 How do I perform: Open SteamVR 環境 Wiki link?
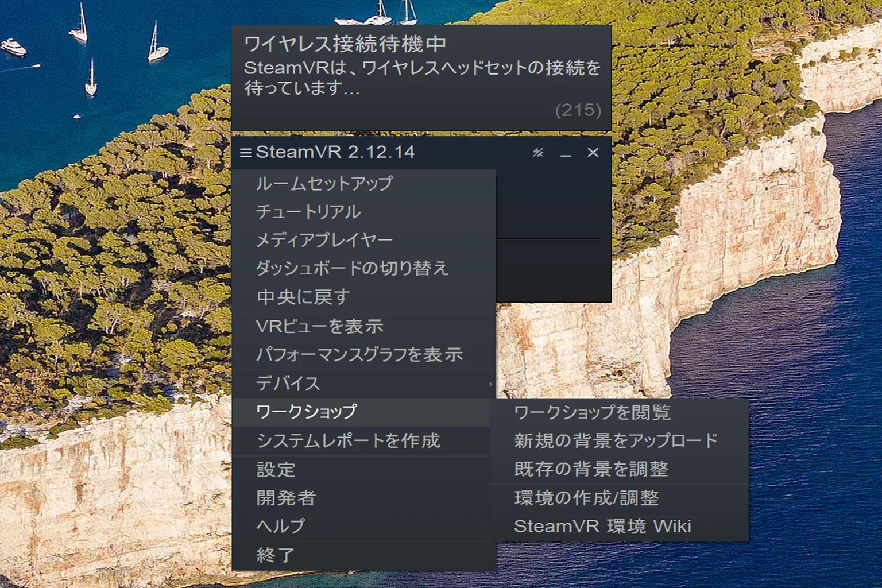click(620, 527)
